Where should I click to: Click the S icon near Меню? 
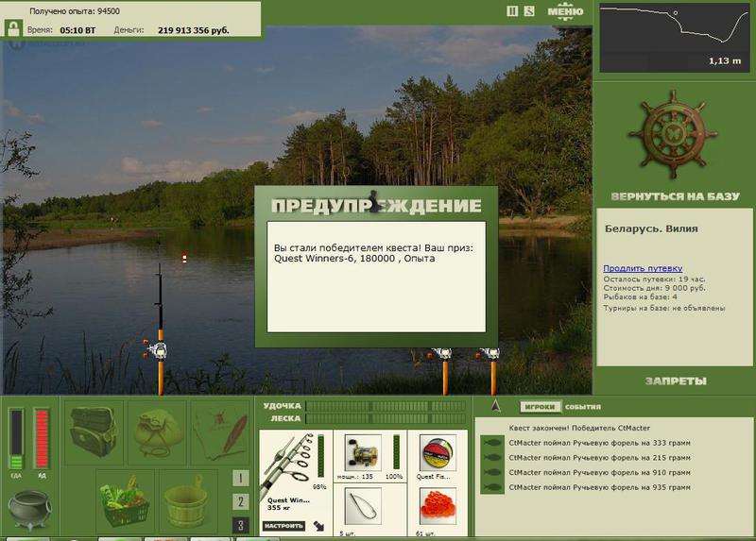click(529, 10)
